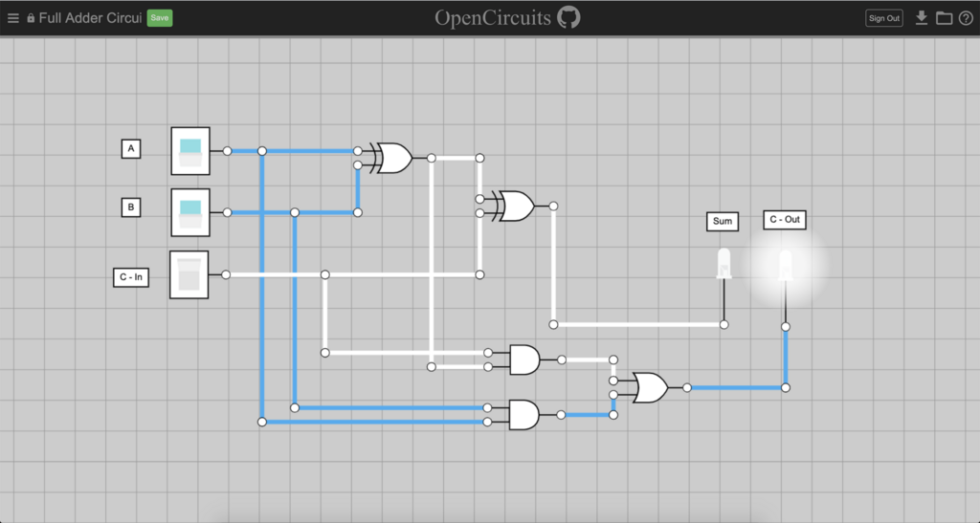Open the hamburger side menu
Screen dimensions: 980x523
[13, 18]
